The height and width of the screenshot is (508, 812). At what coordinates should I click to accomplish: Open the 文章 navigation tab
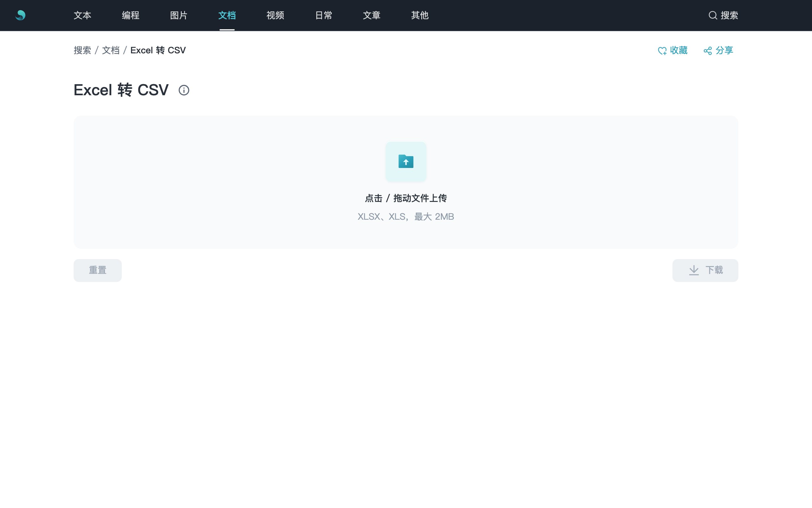click(371, 16)
